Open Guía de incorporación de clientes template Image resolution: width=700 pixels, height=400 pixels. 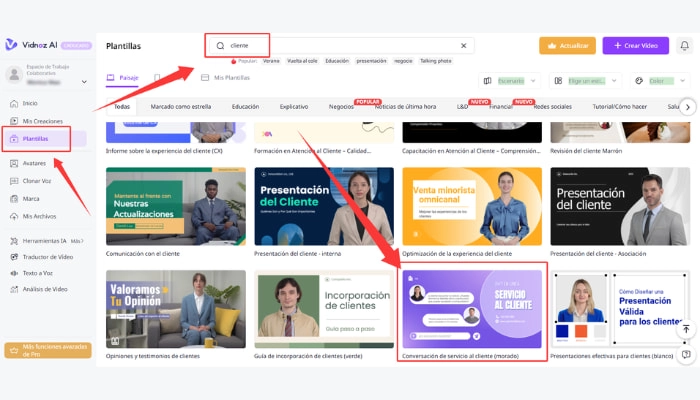pos(324,309)
